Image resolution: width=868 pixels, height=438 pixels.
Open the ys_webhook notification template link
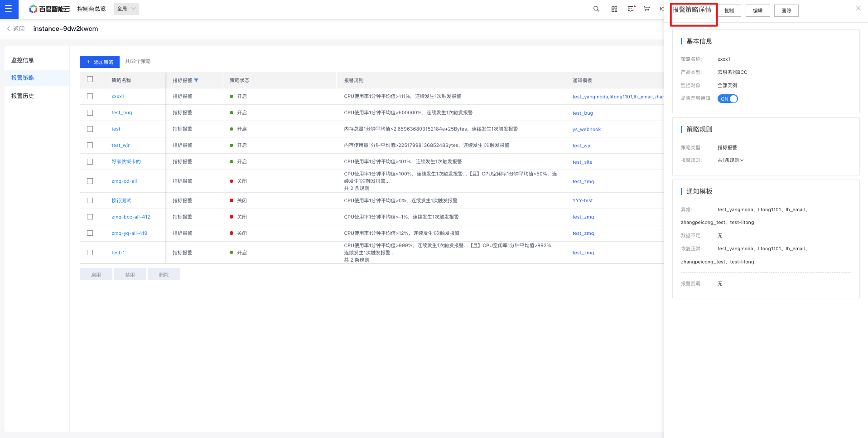(x=587, y=129)
